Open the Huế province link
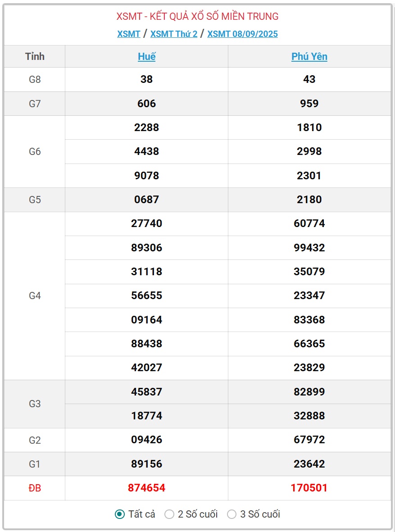The width and height of the screenshot is (395, 532). [x=146, y=56]
